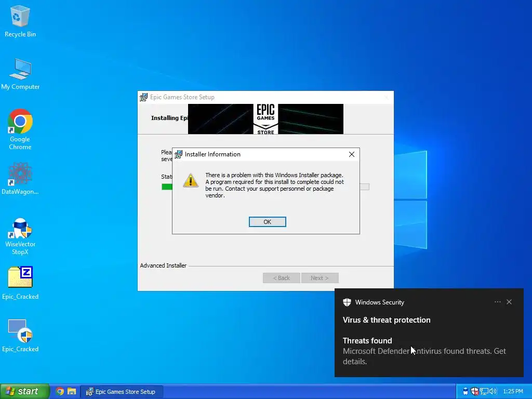Click the Advanced Installer label
532x399 pixels.
pyautogui.click(x=163, y=265)
